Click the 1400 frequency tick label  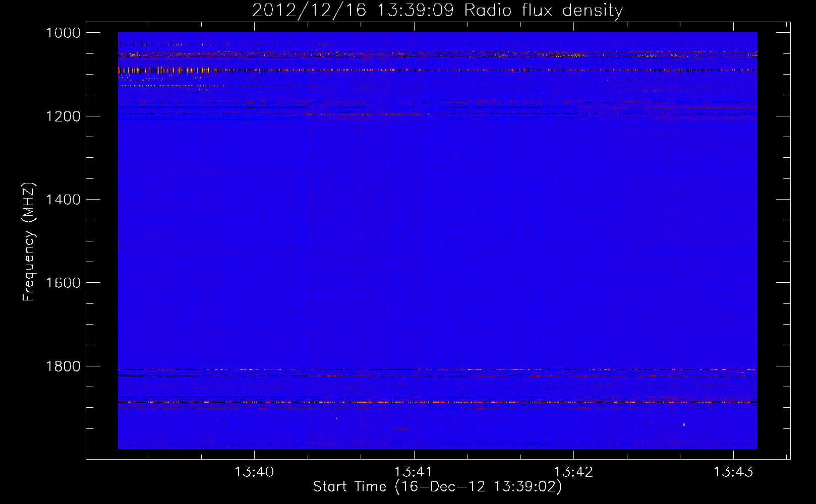tap(64, 200)
